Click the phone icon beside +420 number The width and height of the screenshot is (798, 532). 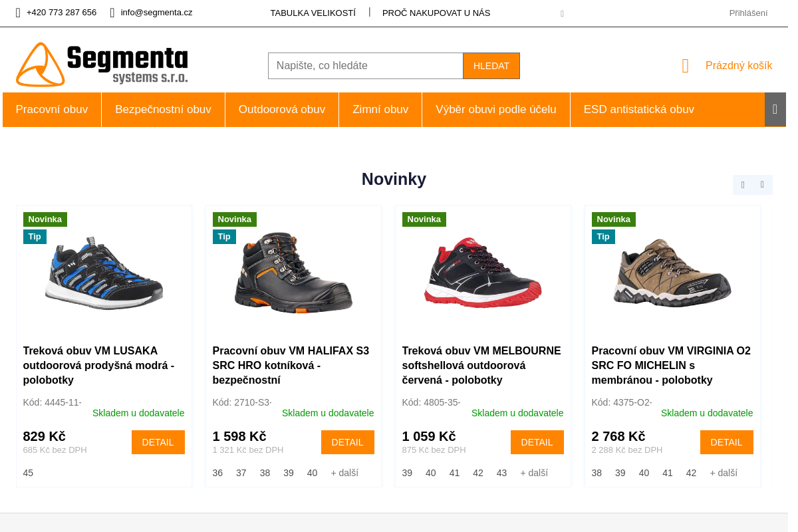click(18, 13)
